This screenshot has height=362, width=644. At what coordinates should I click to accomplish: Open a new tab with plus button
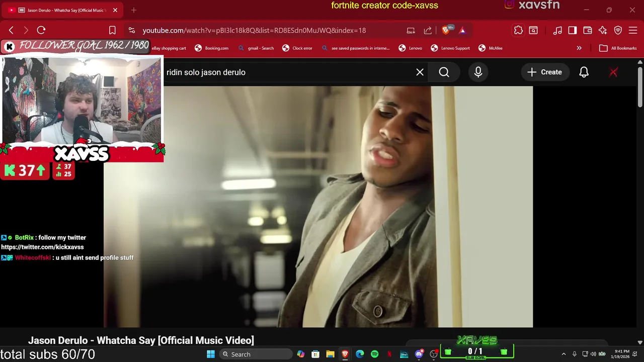133,10
